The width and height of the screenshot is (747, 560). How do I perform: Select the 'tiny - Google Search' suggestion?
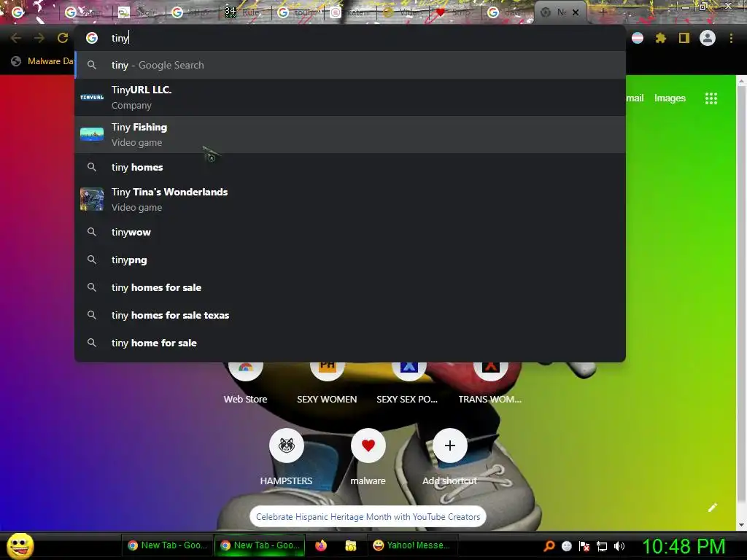tap(350, 65)
